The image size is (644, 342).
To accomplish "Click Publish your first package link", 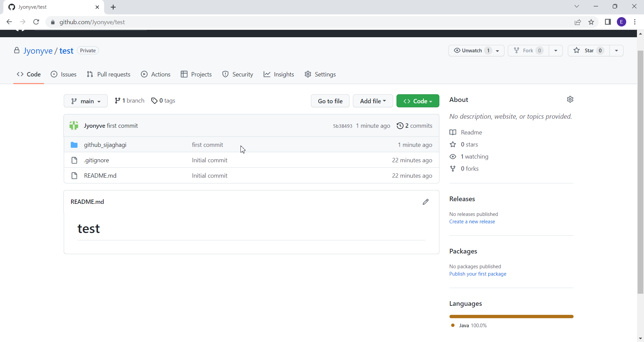I will click(x=478, y=274).
